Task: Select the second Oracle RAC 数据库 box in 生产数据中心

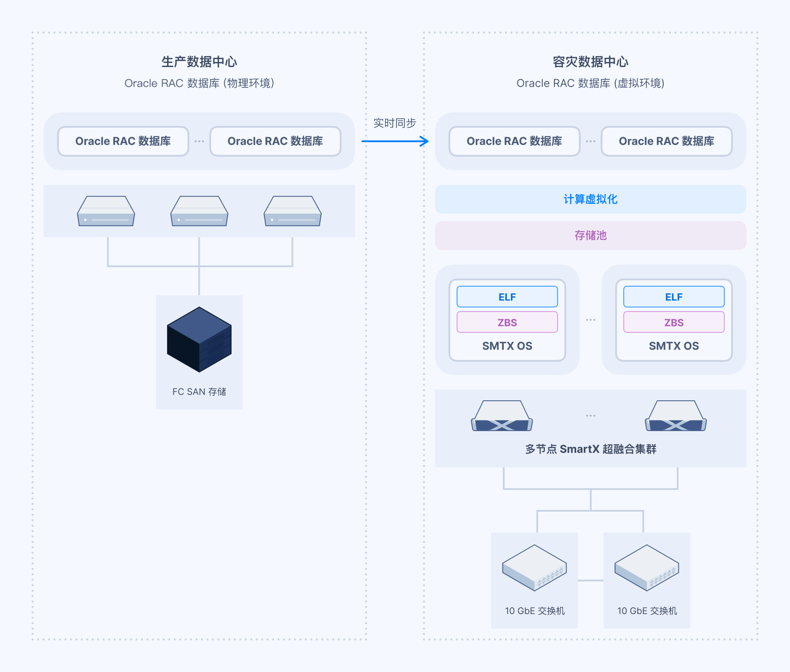Action: coord(275,141)
